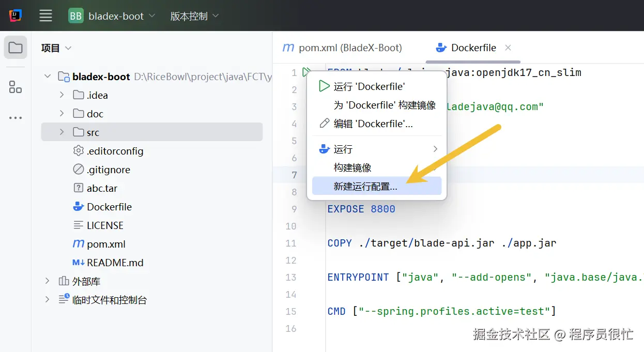Click the .idea folder icon

(79, 95)
